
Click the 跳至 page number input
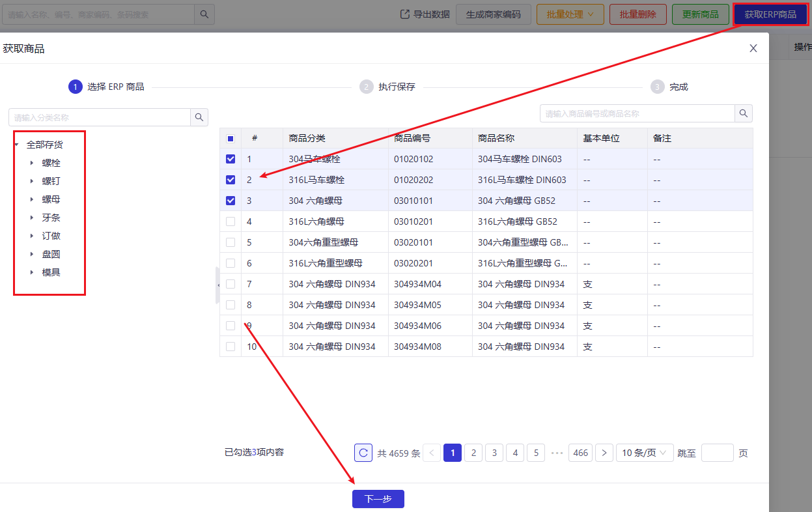click(718, 453)
